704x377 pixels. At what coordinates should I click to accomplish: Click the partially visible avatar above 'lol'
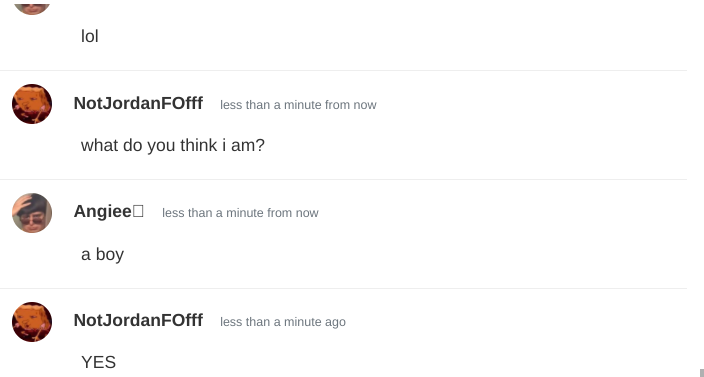(32, 9)
